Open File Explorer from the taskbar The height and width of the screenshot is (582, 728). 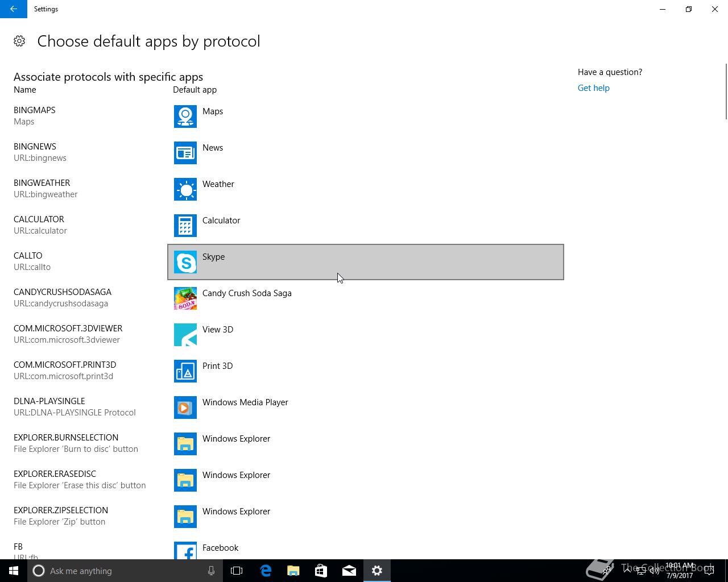[293, 571]
